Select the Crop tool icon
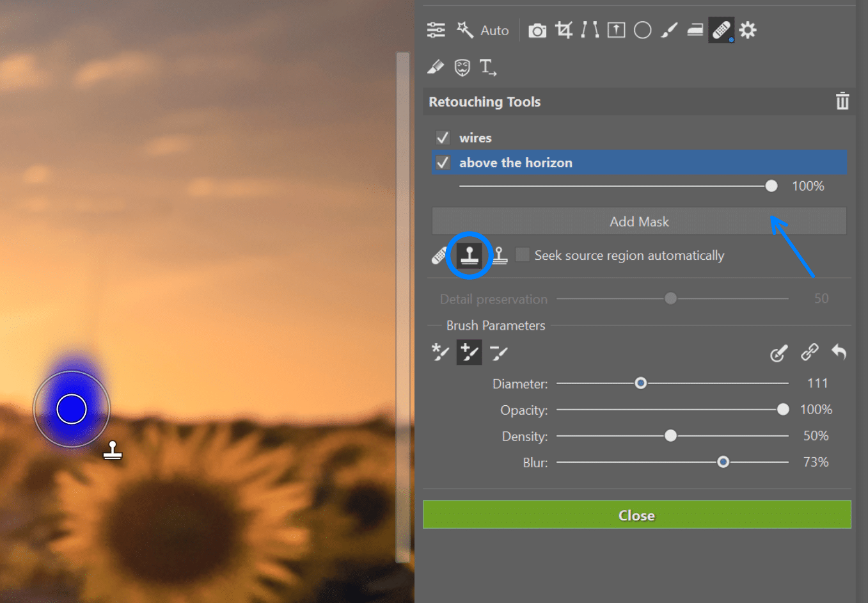This screenshot has height=603, width=868. point(564,30)
